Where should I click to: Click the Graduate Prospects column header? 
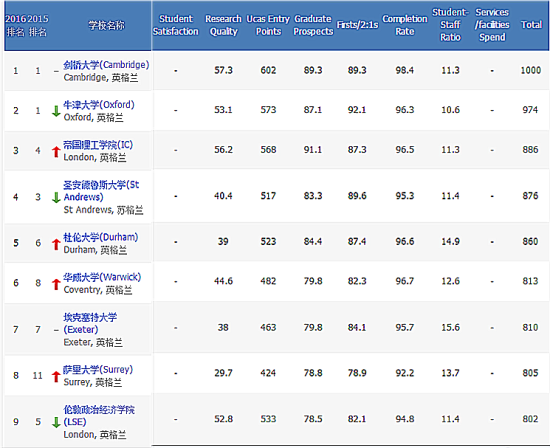tap(313, 25)
